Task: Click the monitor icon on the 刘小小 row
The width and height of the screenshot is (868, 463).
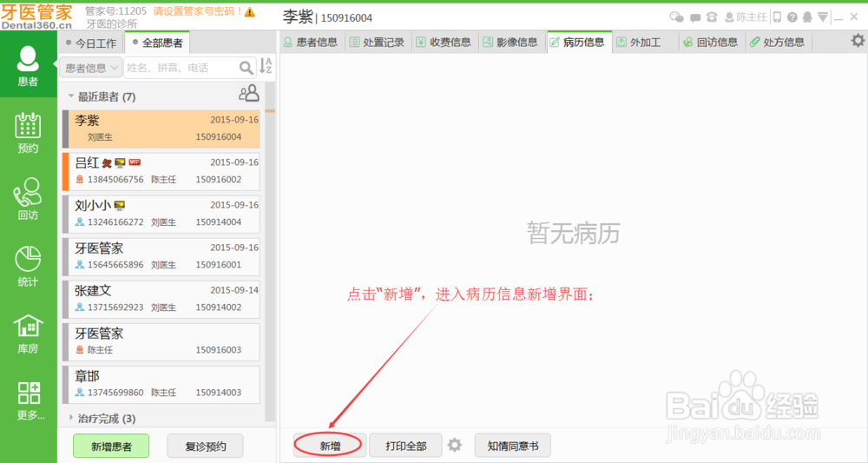Action: 119,206
